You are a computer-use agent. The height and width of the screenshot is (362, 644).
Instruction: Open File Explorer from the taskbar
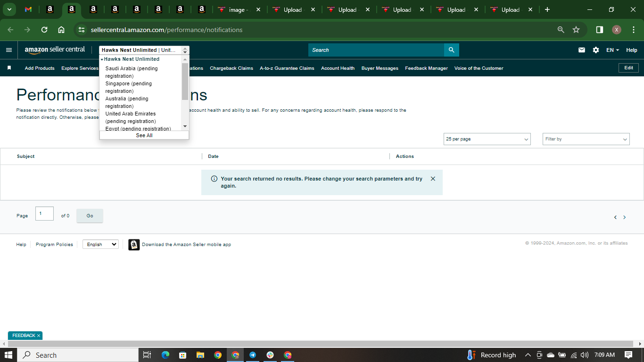tap(200, 355)
